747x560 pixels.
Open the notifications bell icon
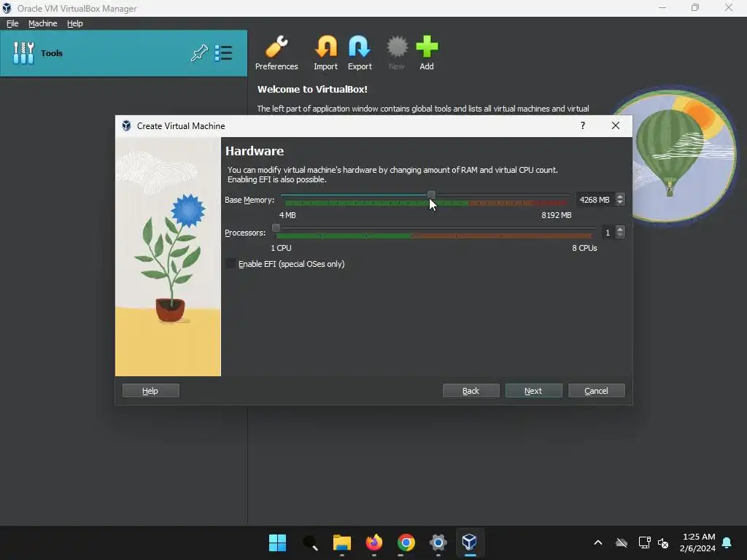pos(727,542)
